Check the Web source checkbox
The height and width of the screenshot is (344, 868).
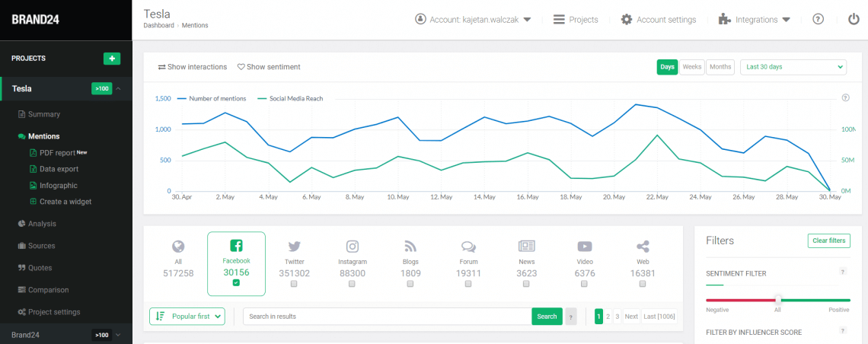642,284
